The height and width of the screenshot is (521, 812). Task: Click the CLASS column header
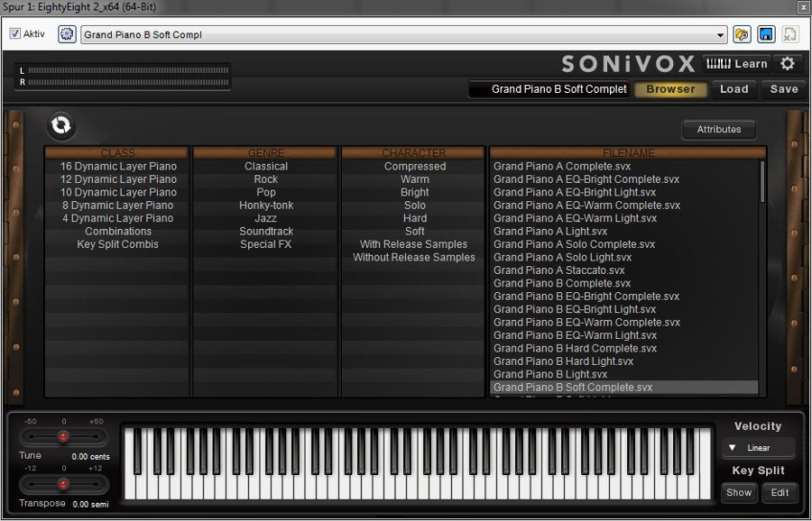point(117,152)
